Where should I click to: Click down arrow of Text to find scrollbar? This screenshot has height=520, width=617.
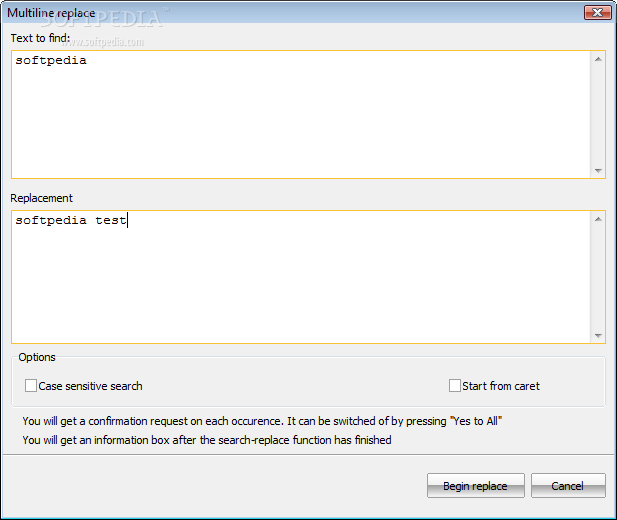point(598,170)
